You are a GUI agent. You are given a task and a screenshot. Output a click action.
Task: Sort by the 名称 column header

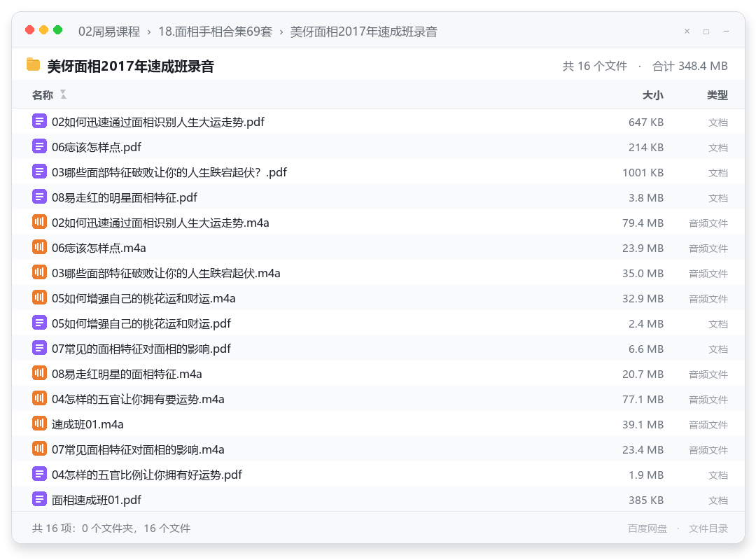coord(43,95)
